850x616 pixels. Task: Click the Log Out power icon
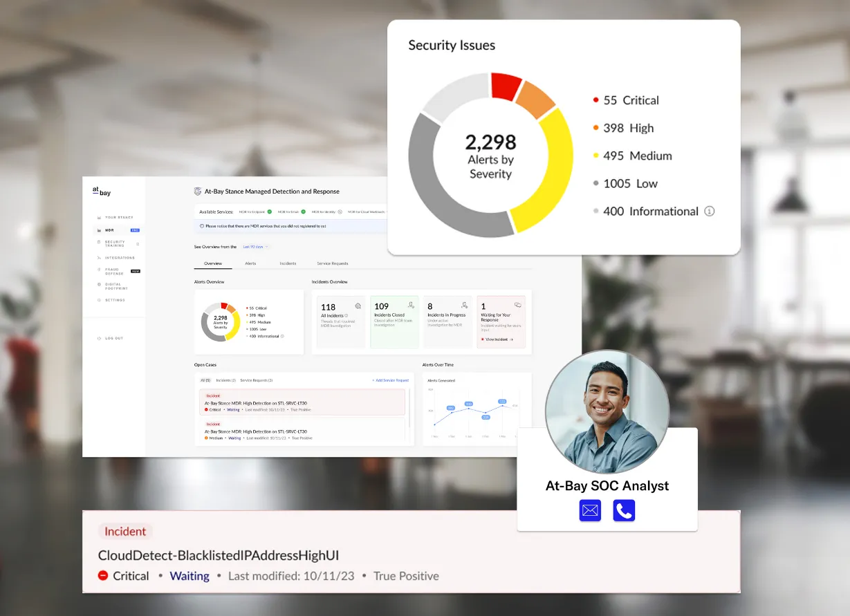click(99, 338)
